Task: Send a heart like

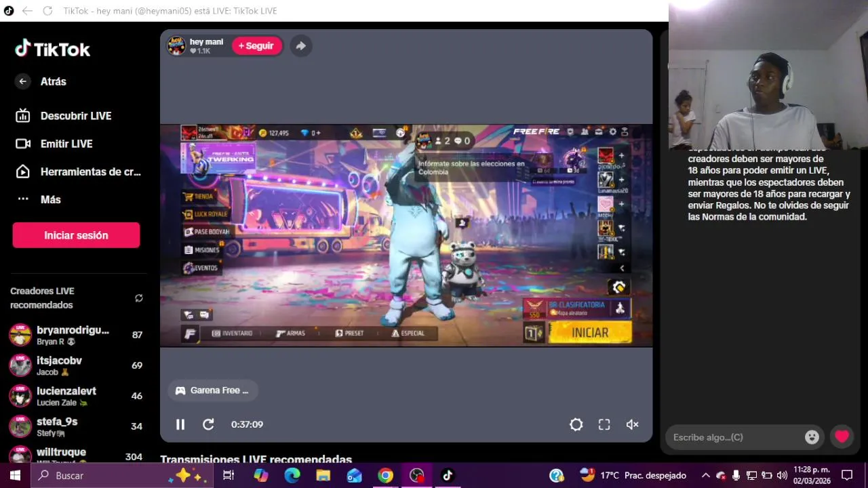Action: (x=842, y=437)
